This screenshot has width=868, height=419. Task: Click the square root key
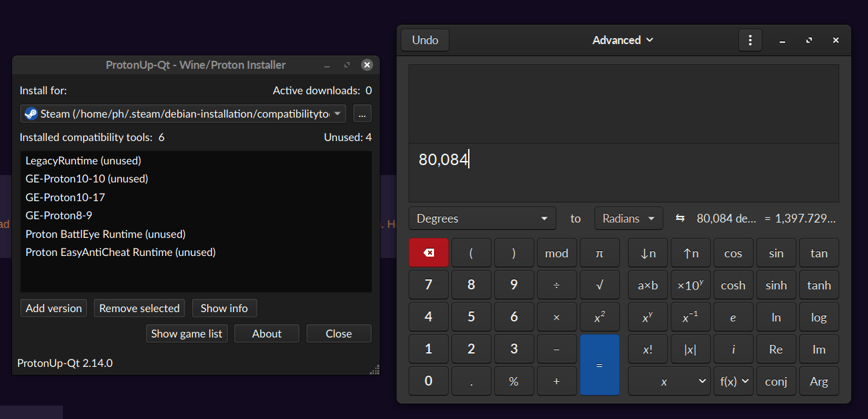pos(600,285)
